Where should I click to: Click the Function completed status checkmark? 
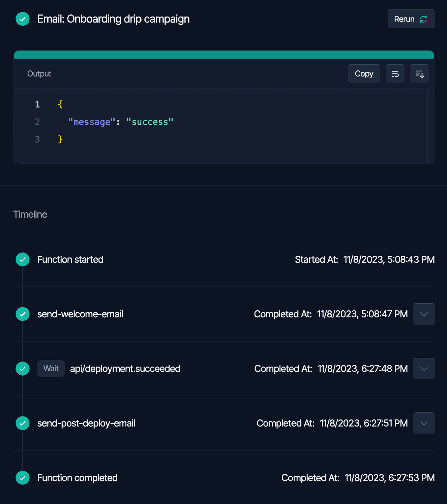pyautogui.click(x=23, y=478)
